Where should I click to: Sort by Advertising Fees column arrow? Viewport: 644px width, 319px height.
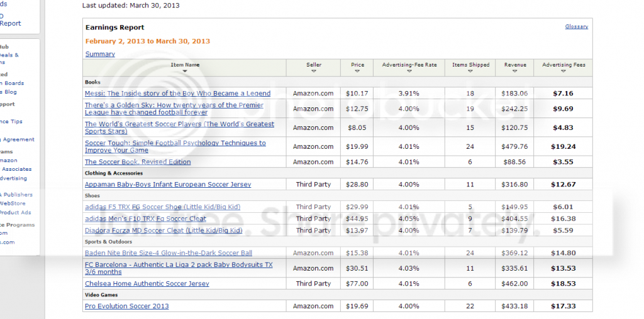click(563, 72)
